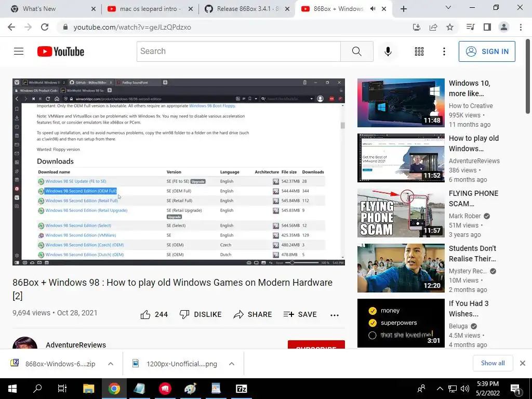Screen dimensions: 532x399
Task: Open notification center icon
Action: 516,389
